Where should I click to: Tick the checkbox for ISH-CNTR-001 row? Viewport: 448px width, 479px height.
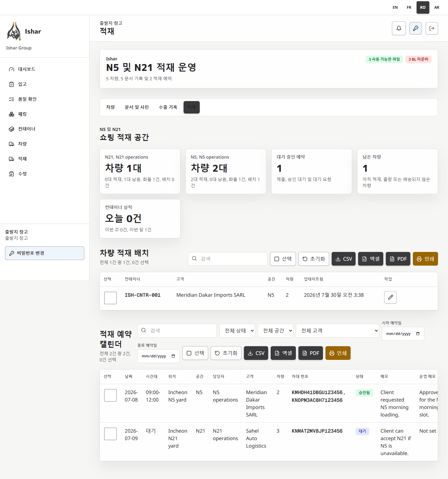pos(110,298)
